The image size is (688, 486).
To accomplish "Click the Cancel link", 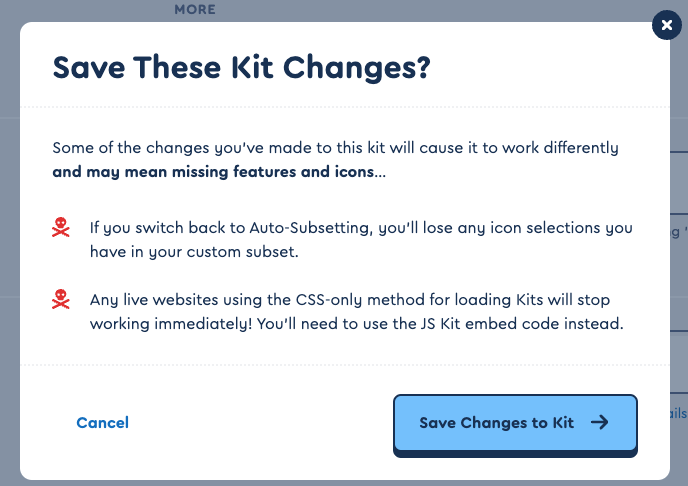I will (x=103, y=423).
